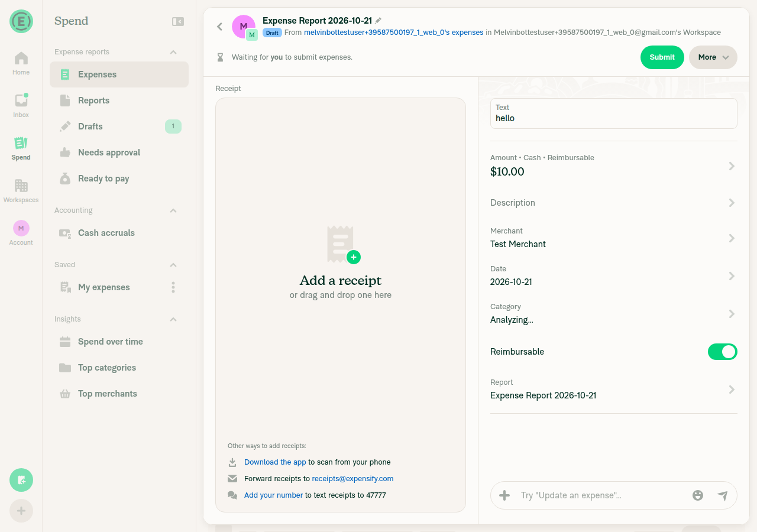Edit report name with pencil icon
The image size is (757, 532).
pos(378,20)
